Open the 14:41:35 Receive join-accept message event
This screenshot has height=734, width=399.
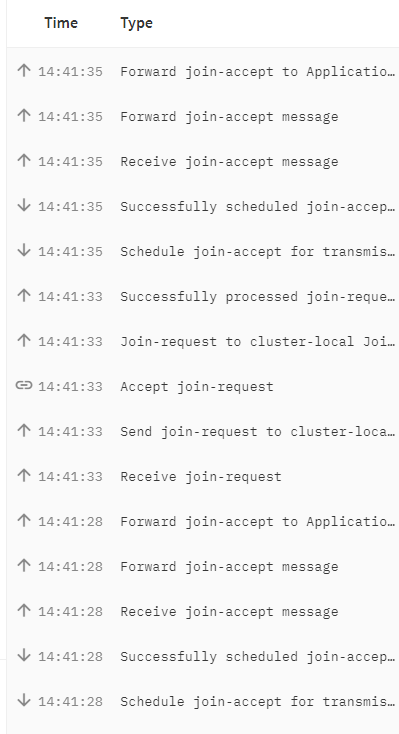[x=203, y=161]
